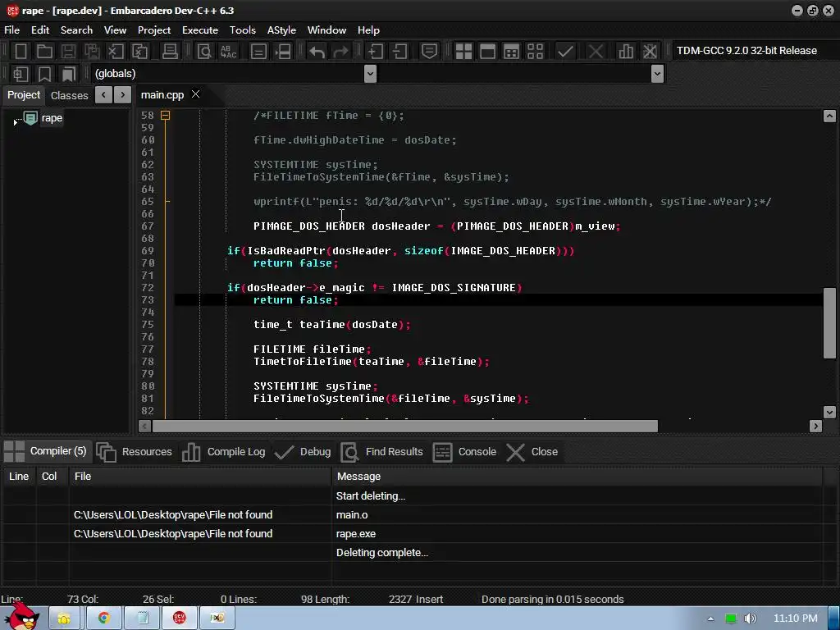Click the Delete Profiling Information icon

pos(650,52)
